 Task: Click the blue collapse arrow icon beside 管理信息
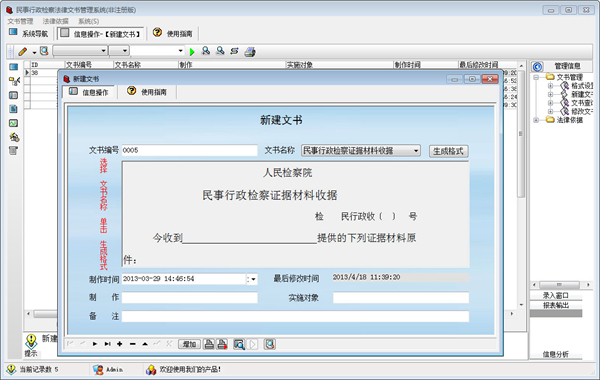537,67
